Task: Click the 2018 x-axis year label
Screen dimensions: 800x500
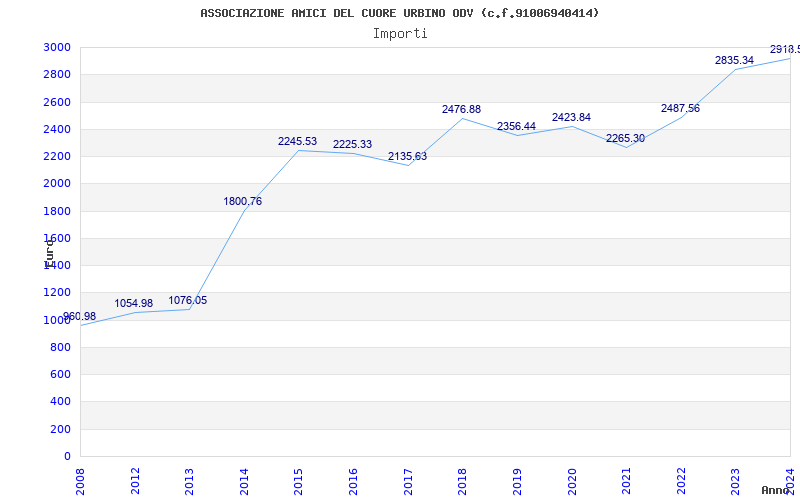Action: click(x=462, y=479)
